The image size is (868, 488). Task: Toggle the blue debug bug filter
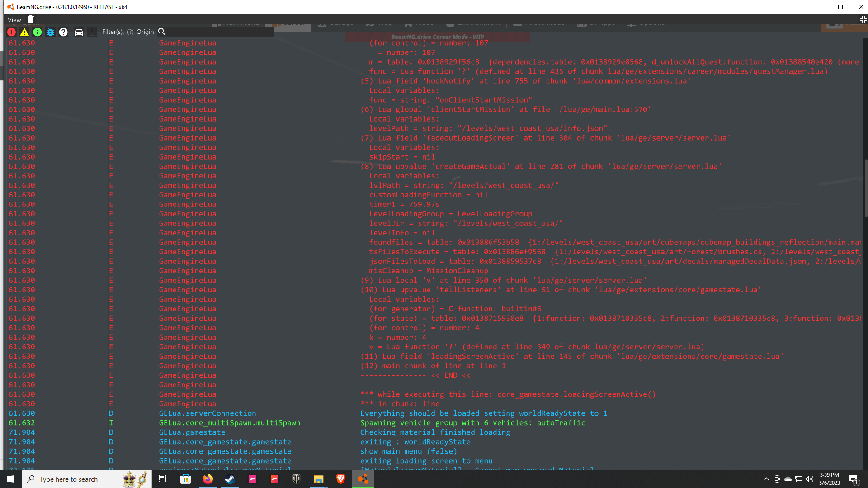[x=50, y=32]
